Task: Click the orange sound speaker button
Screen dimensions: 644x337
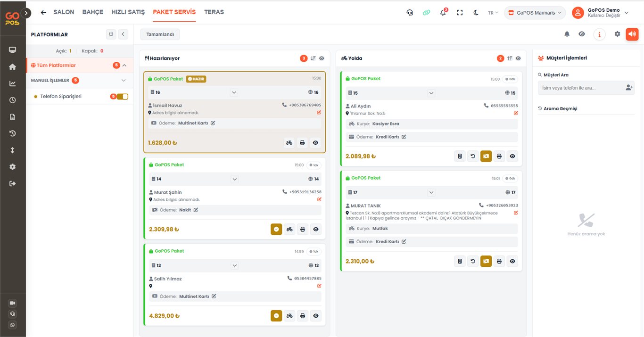Action: 632,34
